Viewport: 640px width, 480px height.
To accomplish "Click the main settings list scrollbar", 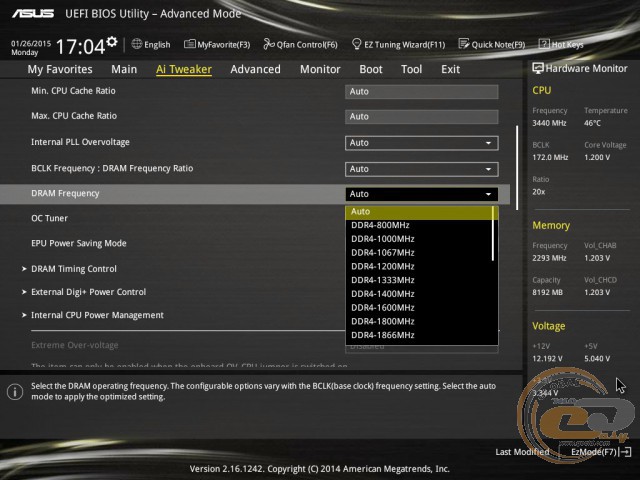I will click(517, 168).
